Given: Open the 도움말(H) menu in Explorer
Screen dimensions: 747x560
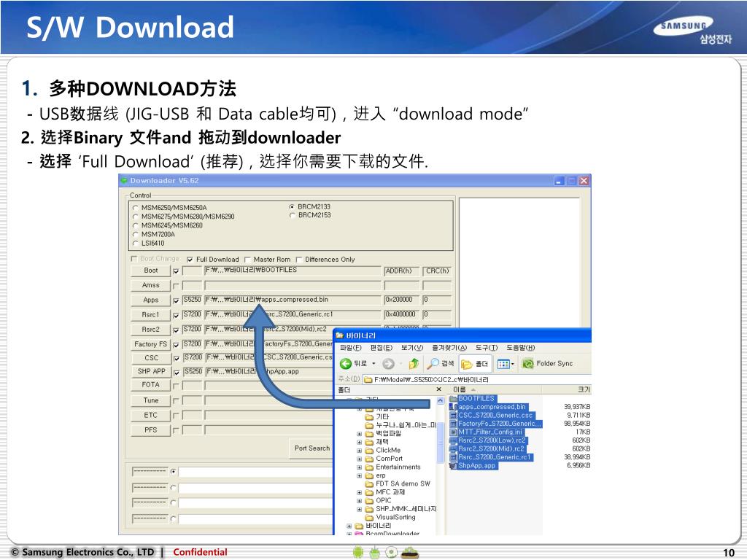Looking at the screenshot, I should click(x=521, y=348).
